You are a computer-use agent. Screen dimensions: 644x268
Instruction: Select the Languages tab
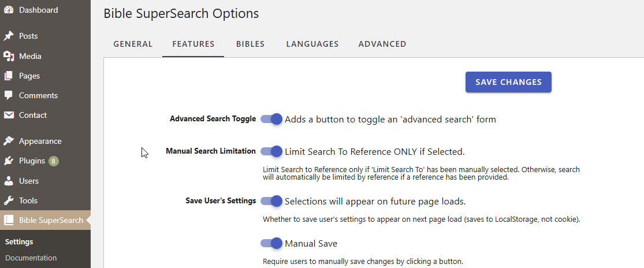[312, 44]
